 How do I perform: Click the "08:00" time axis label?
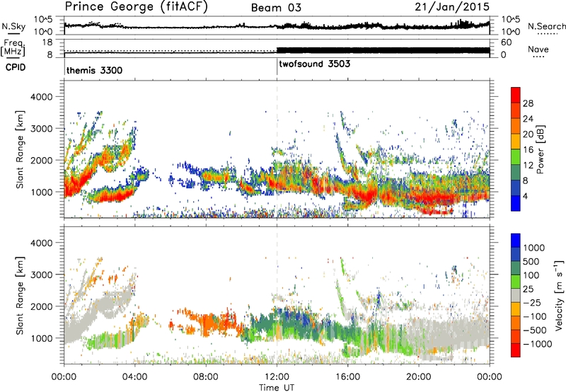[206, 377]
